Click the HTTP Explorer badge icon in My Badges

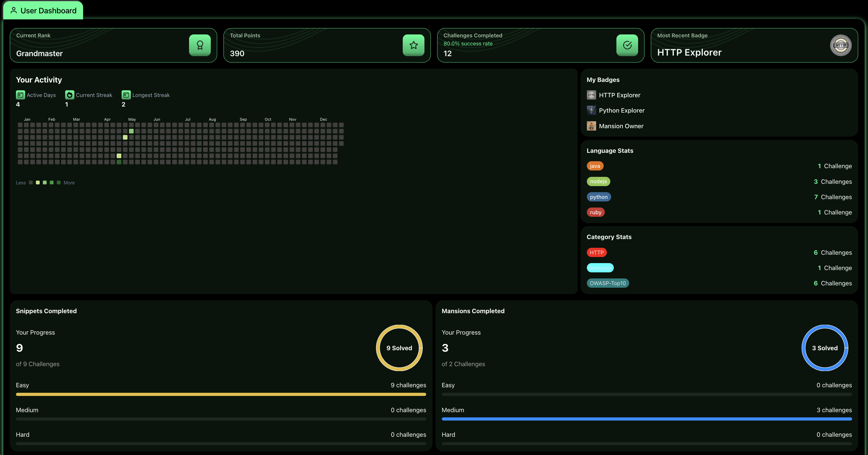click(x=592, y=95)
